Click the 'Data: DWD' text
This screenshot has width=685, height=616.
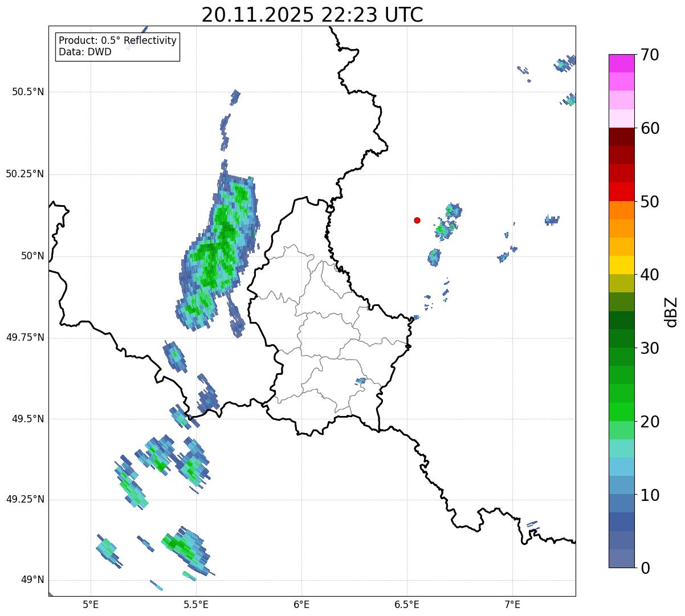pyautogui.click(x=85, y=52)
